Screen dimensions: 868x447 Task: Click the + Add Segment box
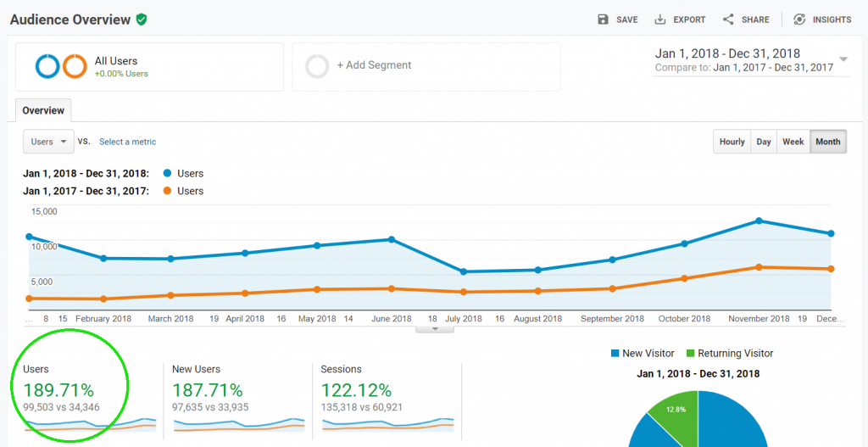point(426,66)
